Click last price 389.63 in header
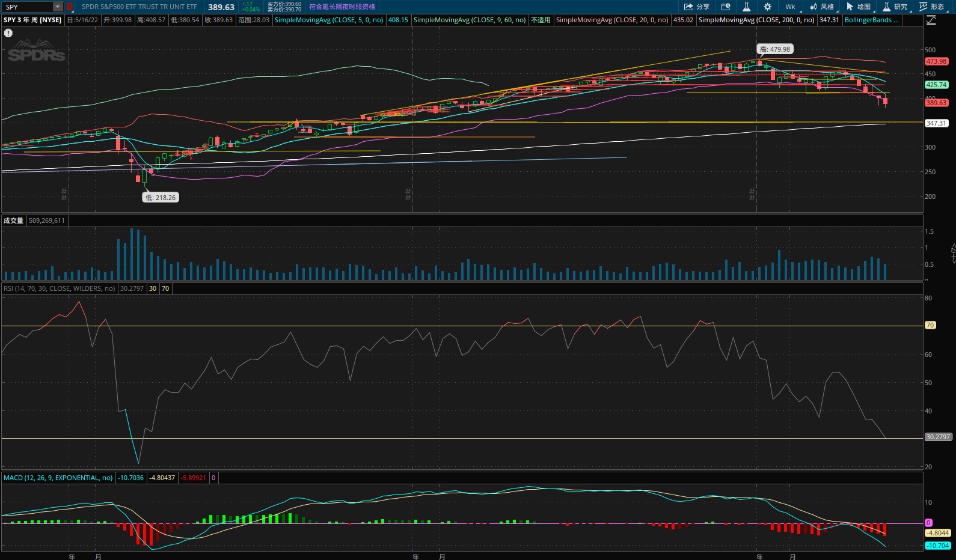 point(221,7)
